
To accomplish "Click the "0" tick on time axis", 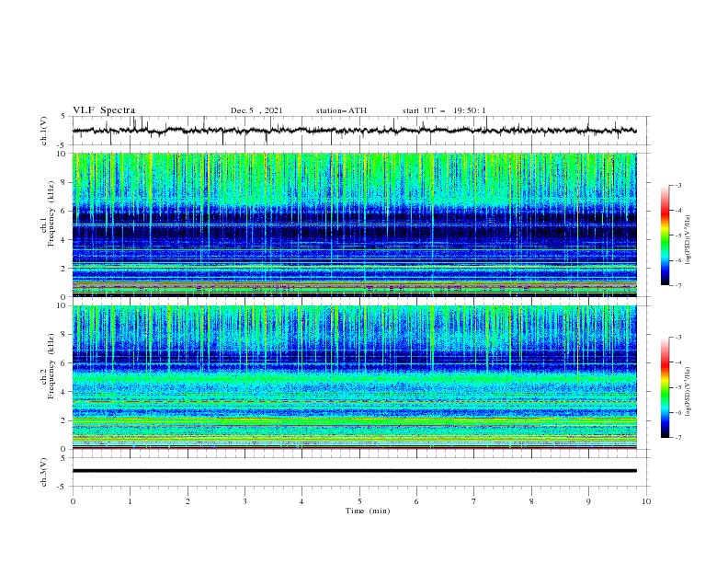I will [x=73, y=501].
